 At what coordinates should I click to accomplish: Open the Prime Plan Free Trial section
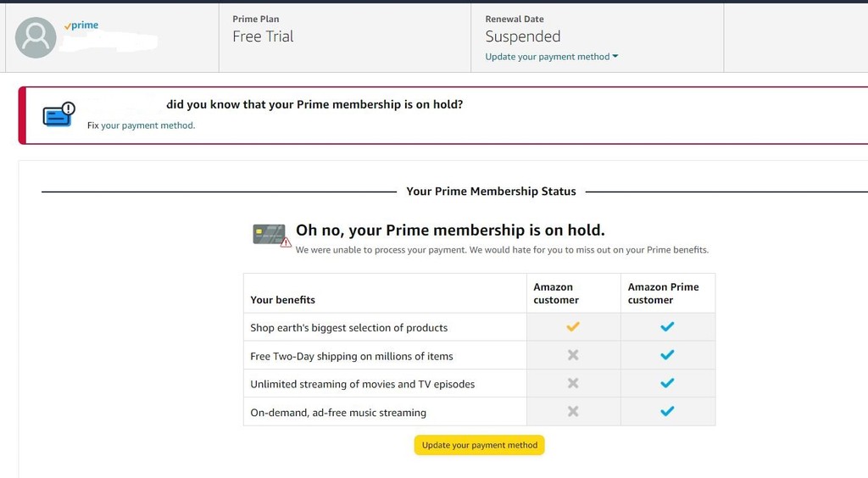[x=263, y=36]
